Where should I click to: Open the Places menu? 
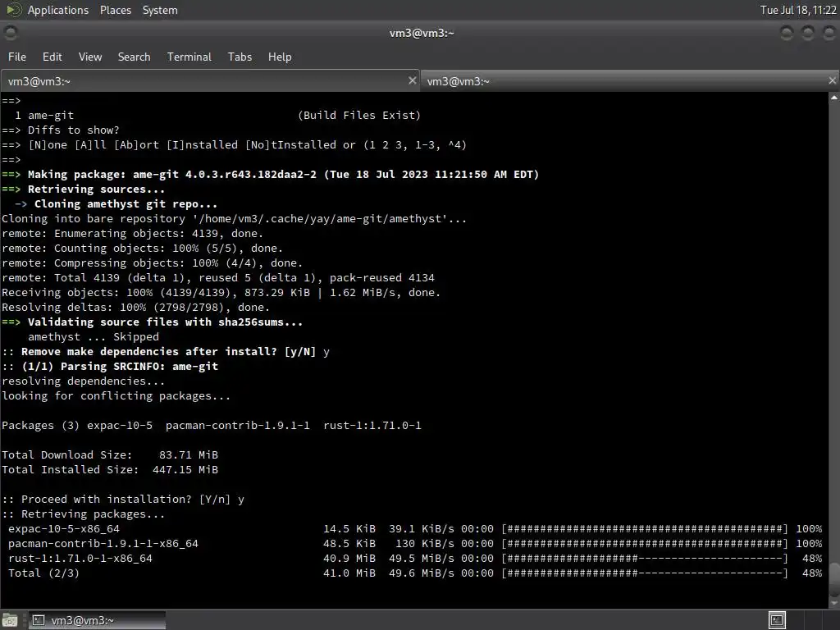point(115,10)
